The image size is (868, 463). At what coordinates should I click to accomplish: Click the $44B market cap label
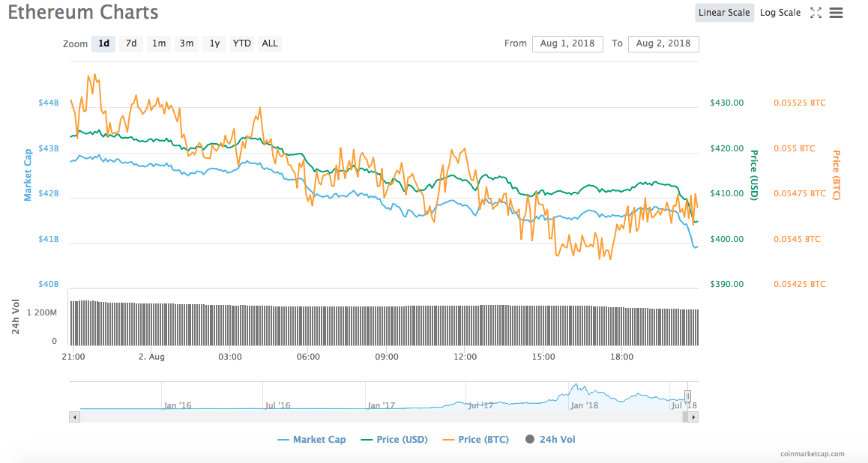pos(49,103)
